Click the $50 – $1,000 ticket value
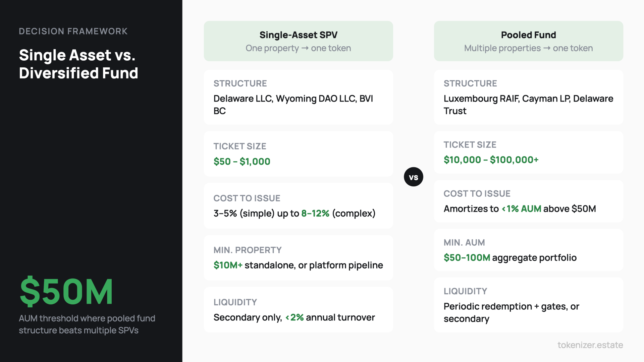644x362 pixels. [x=242, y=162]
